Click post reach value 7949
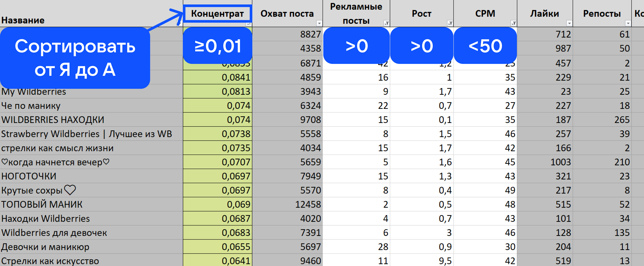This screenshot has width=644, height=266. tap(288, 176)
